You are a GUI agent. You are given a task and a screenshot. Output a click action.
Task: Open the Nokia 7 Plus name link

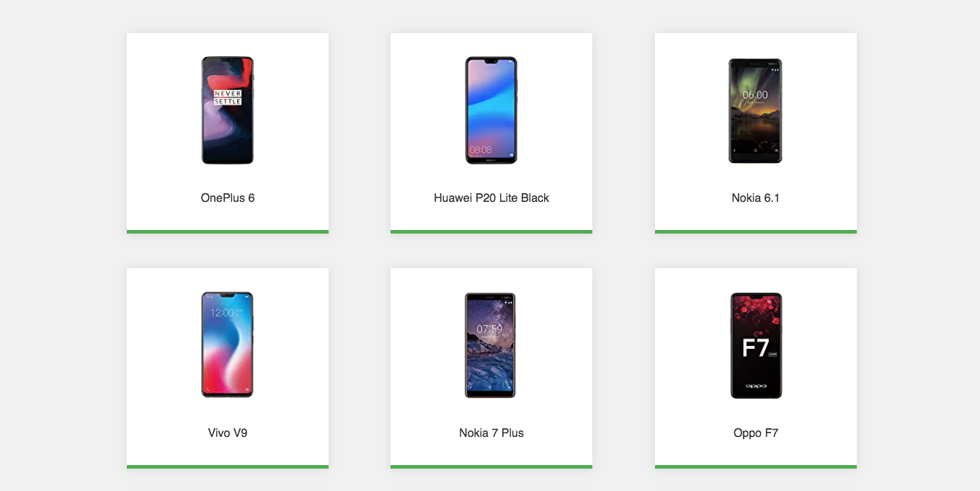[491, 433]
